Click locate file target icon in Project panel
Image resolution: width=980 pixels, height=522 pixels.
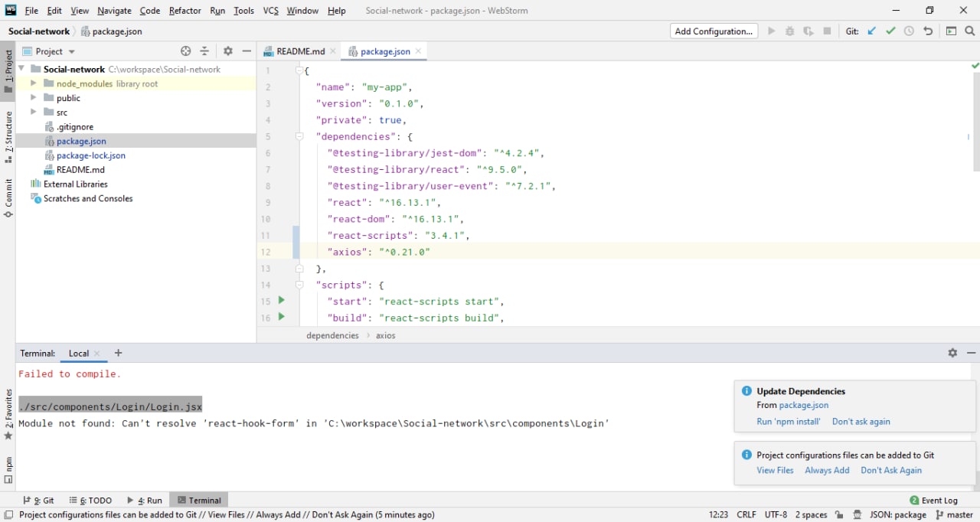tap(185, 51)
